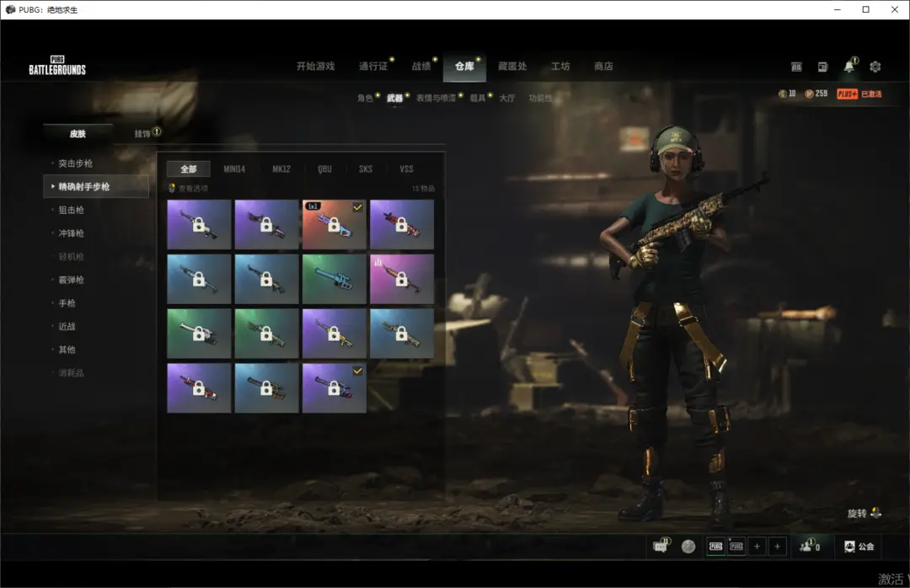Switch to the 角色 sub-tab

pos(365,98)
